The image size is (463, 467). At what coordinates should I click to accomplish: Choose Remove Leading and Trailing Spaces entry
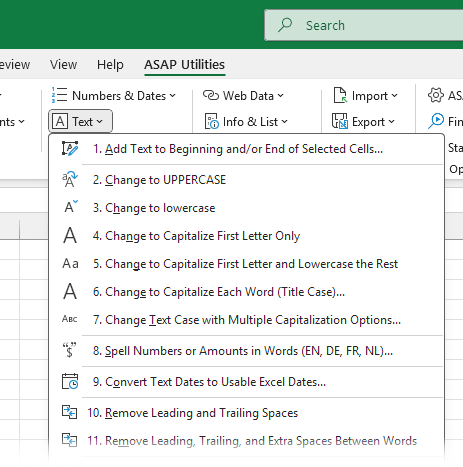point(247,413)
